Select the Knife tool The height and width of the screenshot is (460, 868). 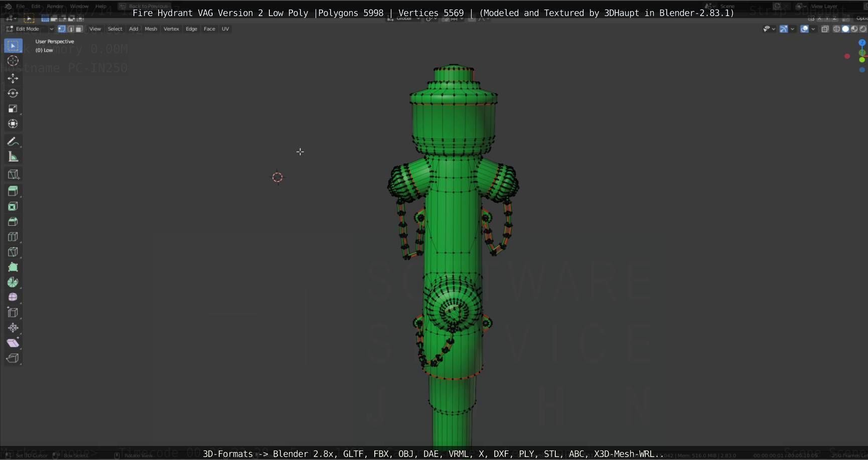pyautogui.click(x=13, y=252)
